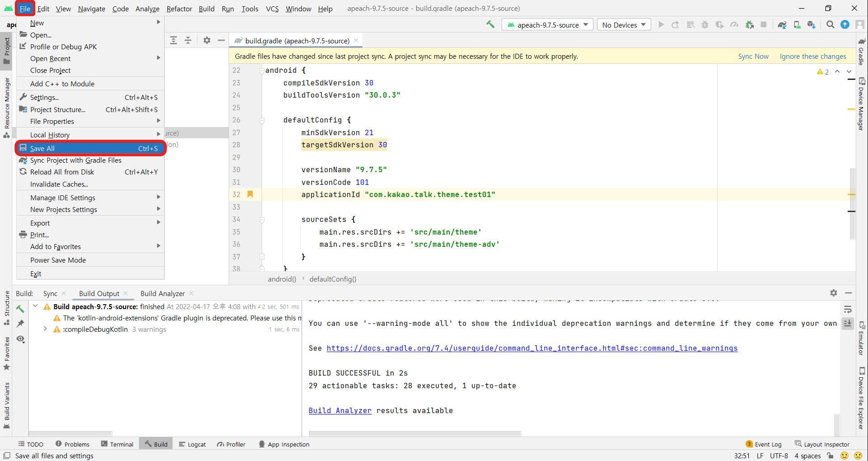Open Project Structure from File menu

(90, 109)
